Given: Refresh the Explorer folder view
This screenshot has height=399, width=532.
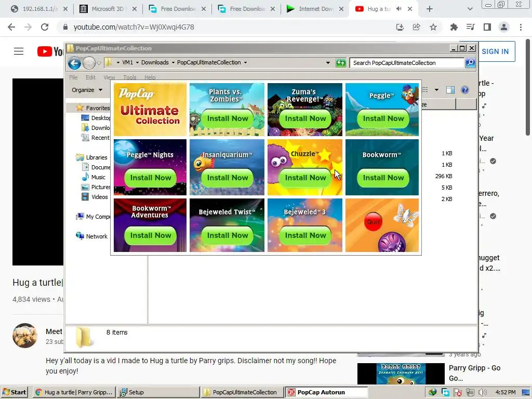Looking at the screenshot, I should 341,63.
